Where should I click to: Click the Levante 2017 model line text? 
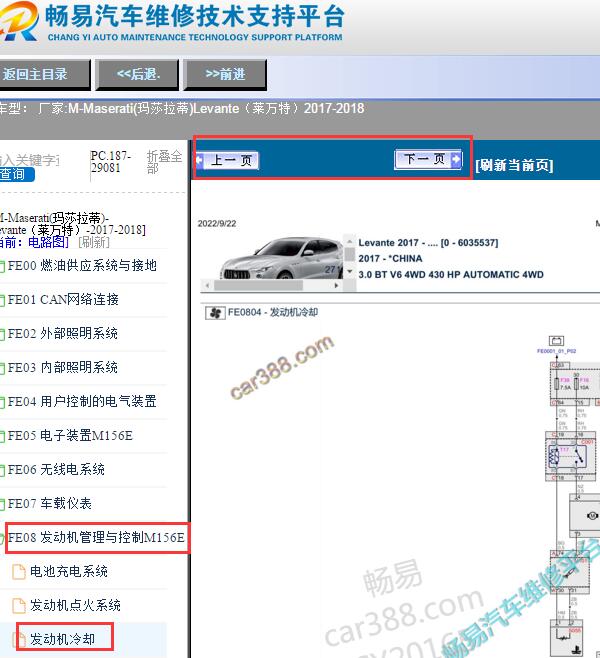(x=428, y=243)
